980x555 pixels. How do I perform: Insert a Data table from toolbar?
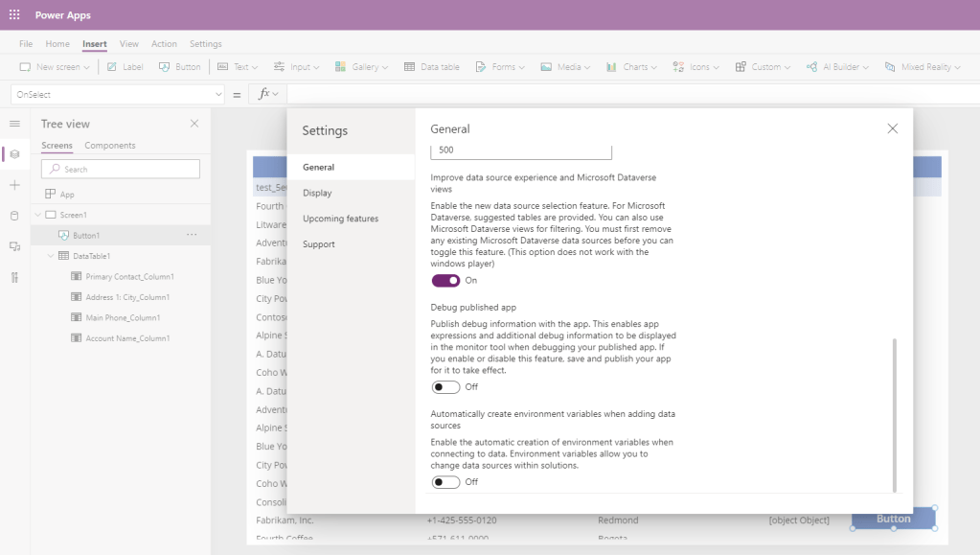point(432,67)
